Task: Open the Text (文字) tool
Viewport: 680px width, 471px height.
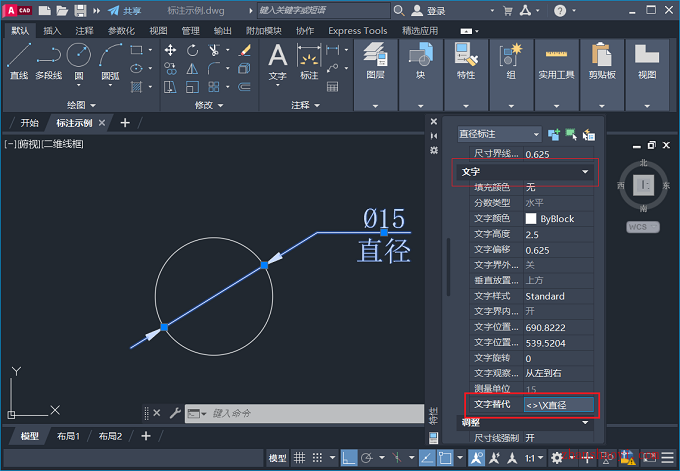Action: click(x=278, y=62)
